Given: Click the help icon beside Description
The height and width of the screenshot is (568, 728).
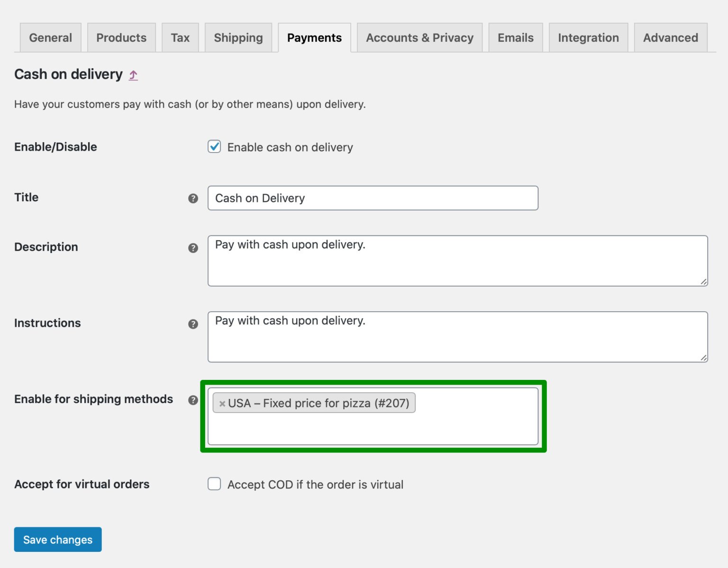Looking at the screenshot, I should tap(193, 248).
